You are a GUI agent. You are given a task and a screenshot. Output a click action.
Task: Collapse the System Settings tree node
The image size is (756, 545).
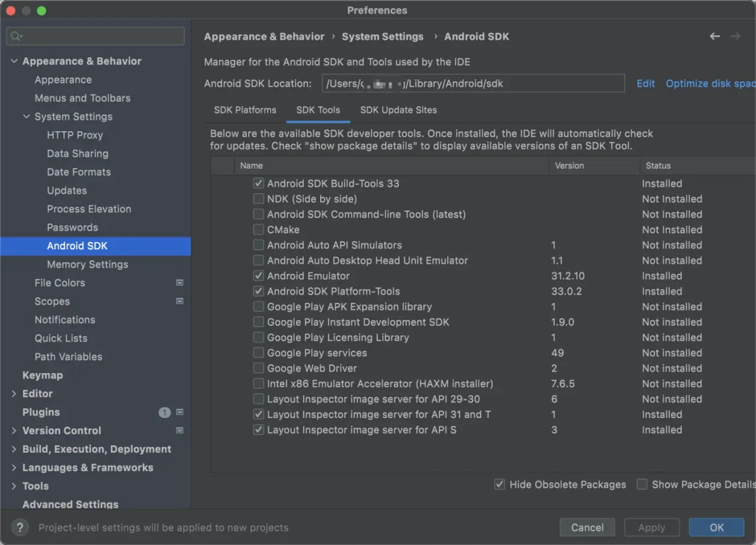point(26,116)
